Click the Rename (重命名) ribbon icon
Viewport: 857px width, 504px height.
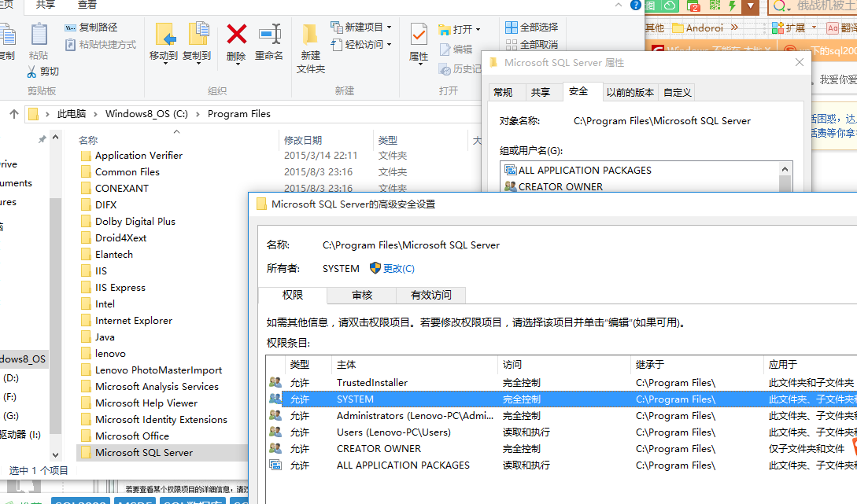(x=269, y=35)
